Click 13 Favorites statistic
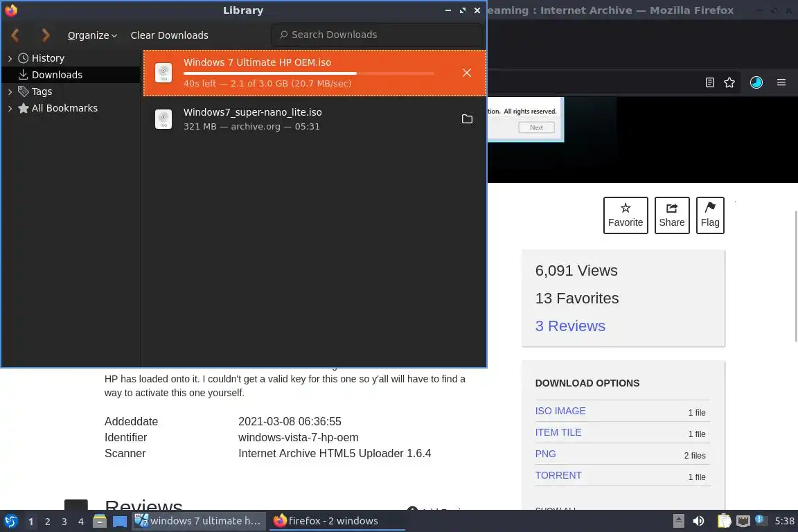 click(577, 299)
